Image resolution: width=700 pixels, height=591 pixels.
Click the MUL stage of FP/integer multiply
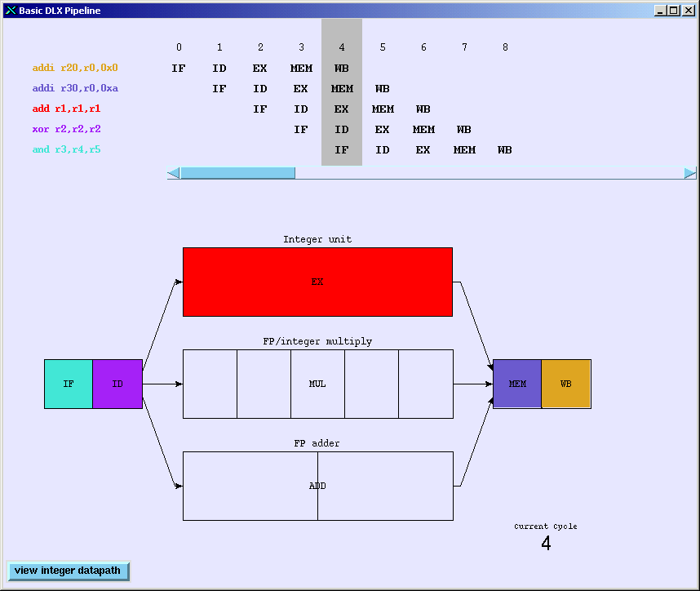click(x=317, y=384)
